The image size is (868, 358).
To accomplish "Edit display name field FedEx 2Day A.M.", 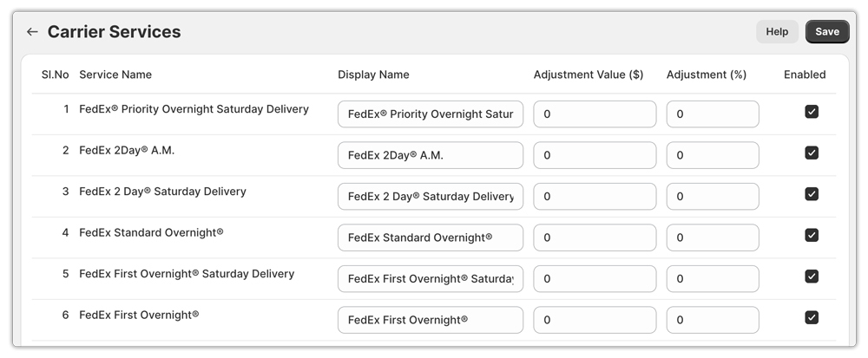I will click(431, 155).
